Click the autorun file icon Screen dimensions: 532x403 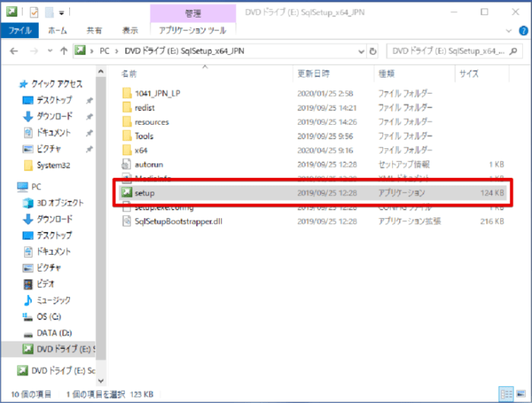[x=126, y=164]
